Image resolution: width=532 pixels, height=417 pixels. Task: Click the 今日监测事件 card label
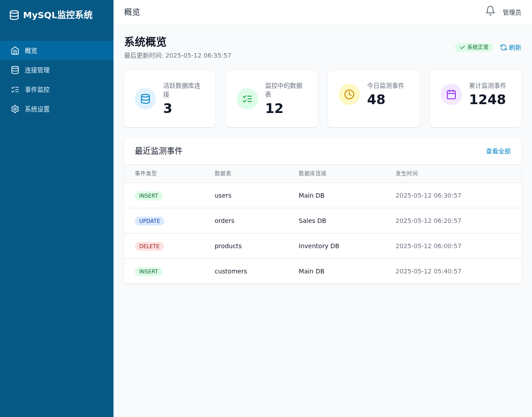pos(386,86)
